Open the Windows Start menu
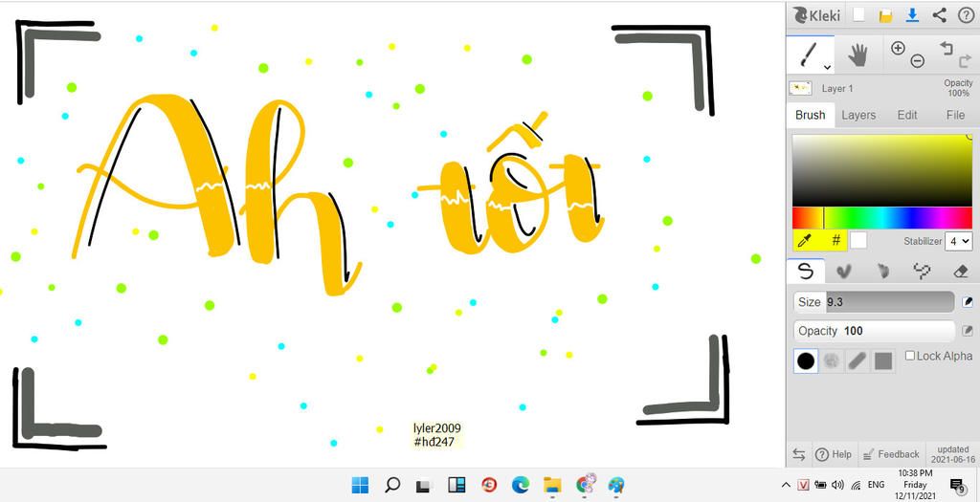Screen dimensions: 980x502 click(x=360, y=485)
